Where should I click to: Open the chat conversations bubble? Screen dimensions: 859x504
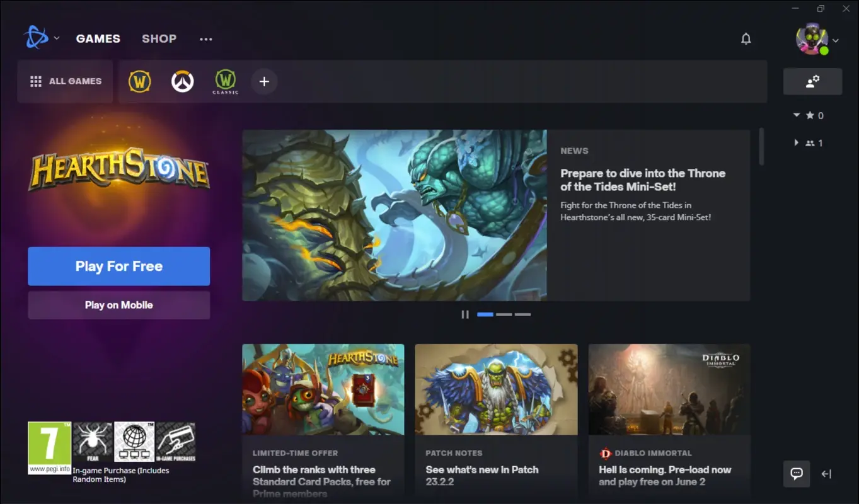(x=796, y=473)
